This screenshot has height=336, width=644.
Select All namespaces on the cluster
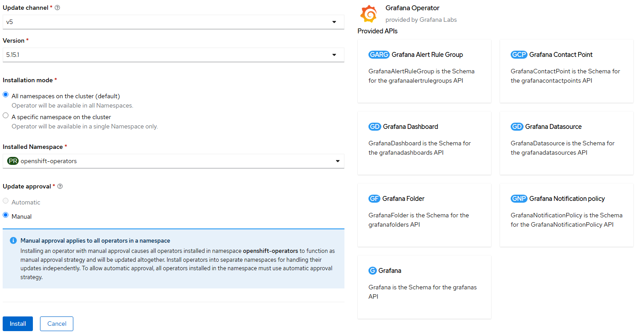click(5, 94)
